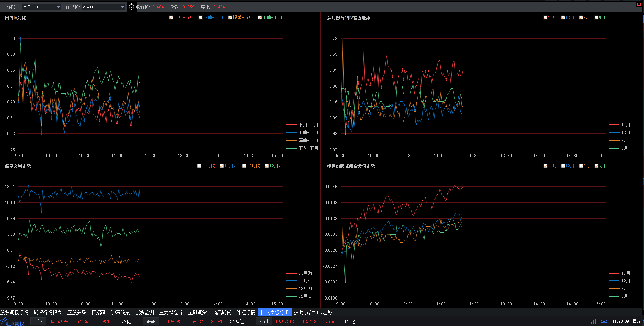Maximize the 日内IV变化 chart panel via its red square icon
644x326 pixels.
(x=316, y=15)
